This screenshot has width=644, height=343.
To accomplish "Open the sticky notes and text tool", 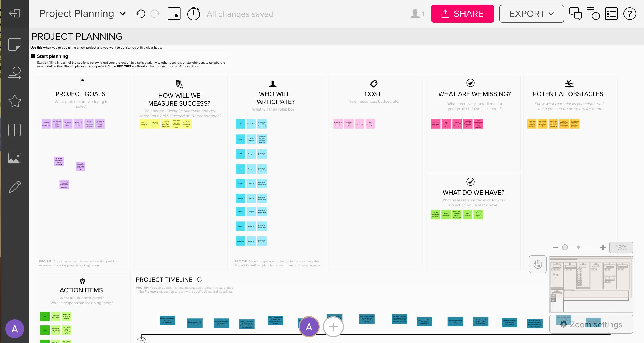I will click(14, 45).
